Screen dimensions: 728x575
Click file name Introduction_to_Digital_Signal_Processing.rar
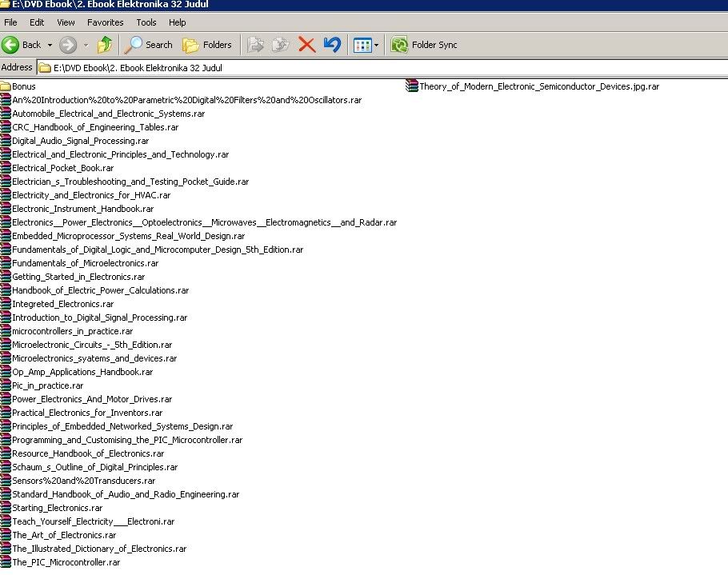pyautogui.click(x=99, y=317)
